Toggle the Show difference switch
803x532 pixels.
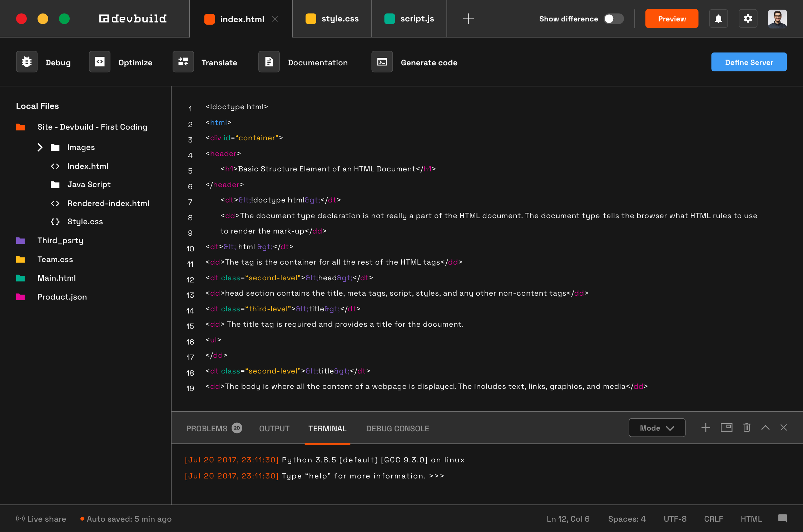[x=614, y=19]
